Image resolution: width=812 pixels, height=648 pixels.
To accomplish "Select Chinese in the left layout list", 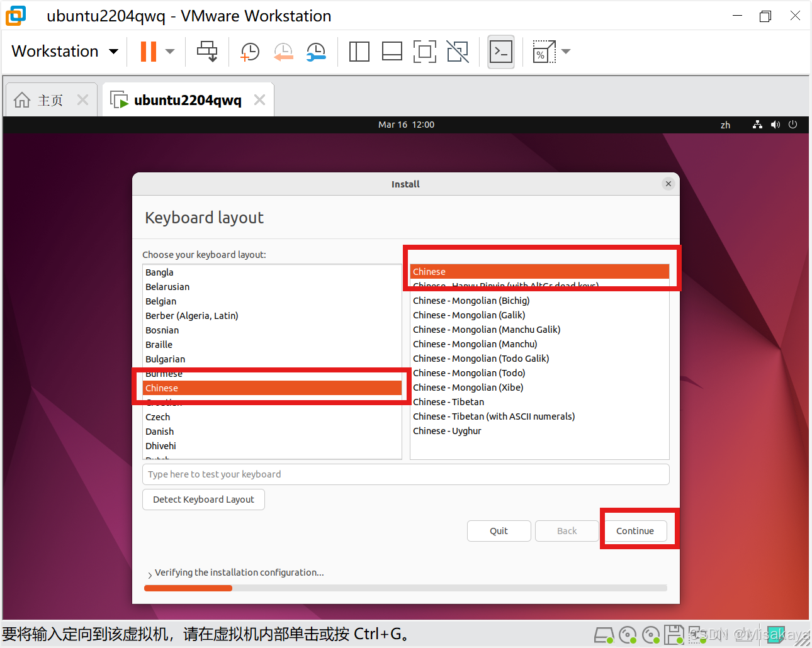I will click(272, 388).
